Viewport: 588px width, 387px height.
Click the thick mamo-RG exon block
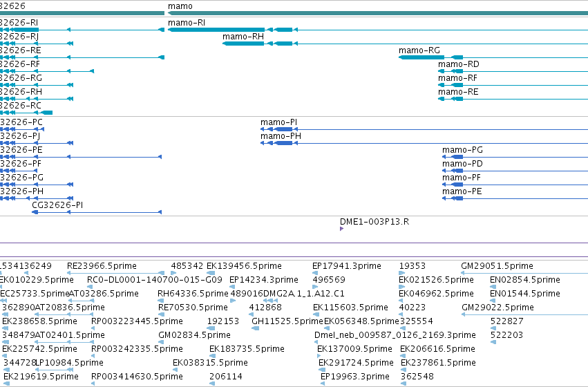pos(422,57)
